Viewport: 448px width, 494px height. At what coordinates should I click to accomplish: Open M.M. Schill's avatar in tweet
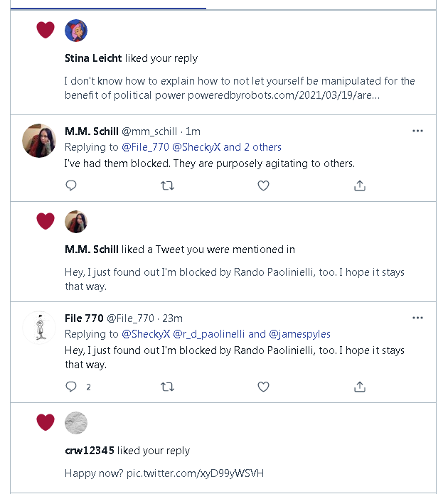click(x=40, y=140)
